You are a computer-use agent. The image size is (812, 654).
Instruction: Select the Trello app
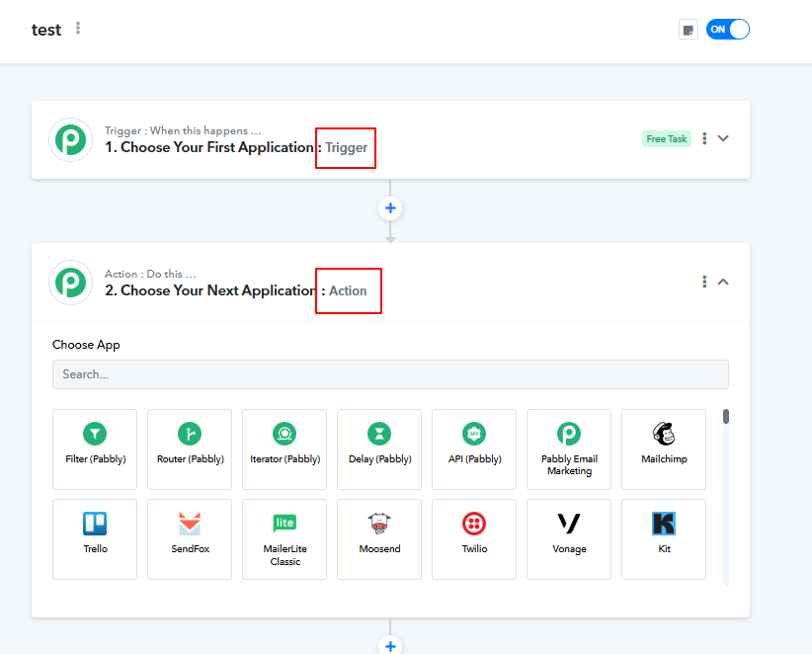click(95, 539)
